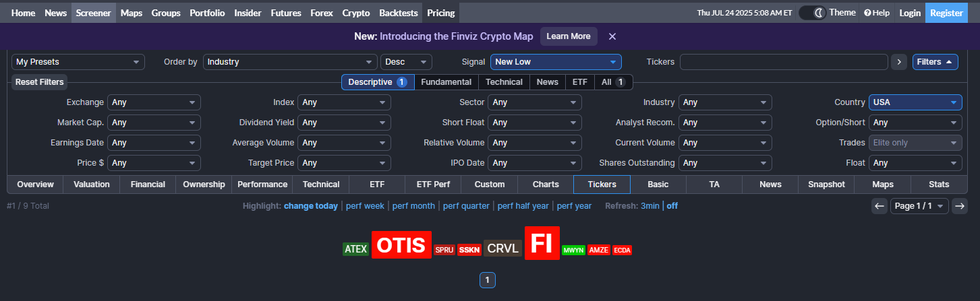Screen dimensions: 980x301
Task: Open the Signal New Low dropdown
Action: [x=556, y=62]
